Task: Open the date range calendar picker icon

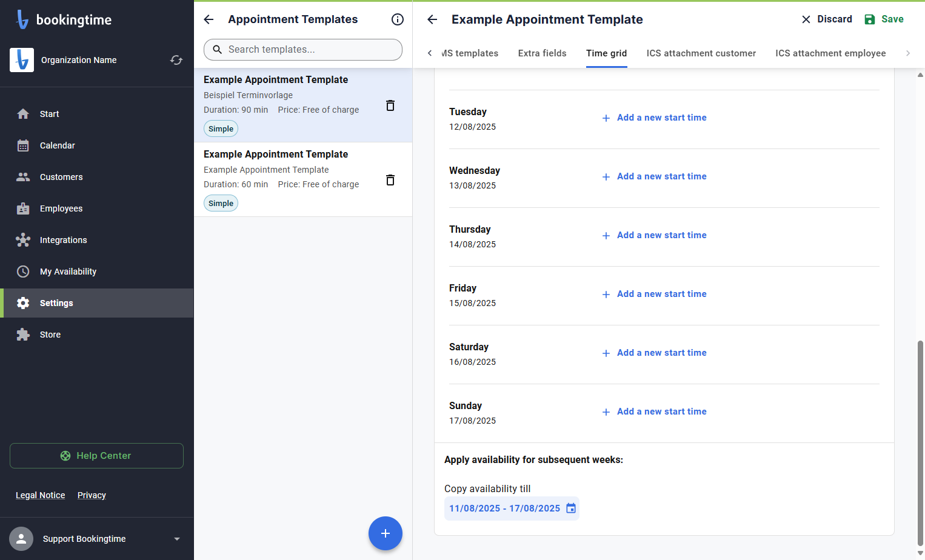Action: pos(571,508)
